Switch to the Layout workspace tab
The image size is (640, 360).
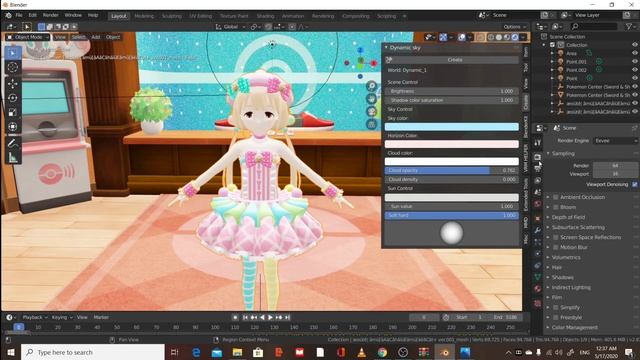119,16
